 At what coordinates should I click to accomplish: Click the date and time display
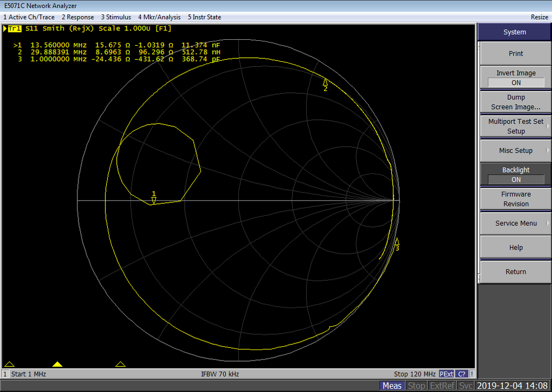point(512,386)
